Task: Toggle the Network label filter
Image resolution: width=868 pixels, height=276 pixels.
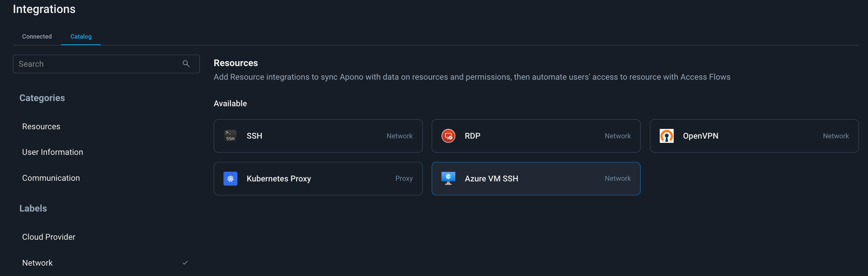Action: pos(37,263)
